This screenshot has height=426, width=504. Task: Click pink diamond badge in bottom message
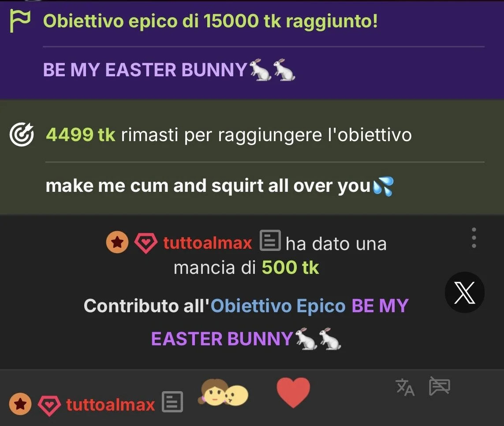(49, 405)
